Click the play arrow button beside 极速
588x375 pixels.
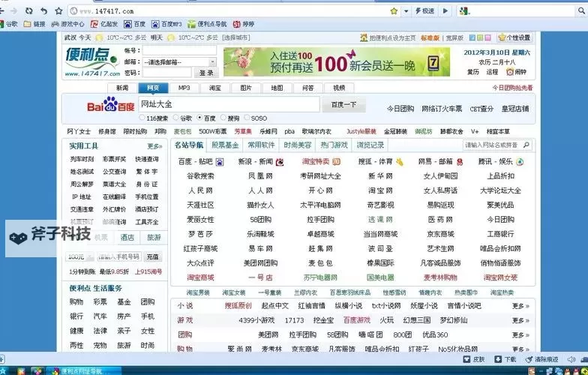pyautogui.click(x=445, y=10)
